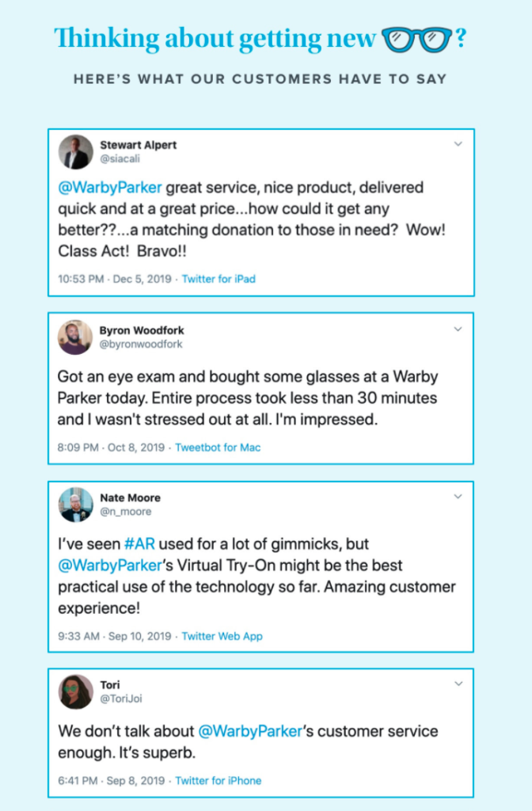Click the @WarbyParker mention in Stewart's tweet
This screenshot has width=532, height=811.
click(x=110, y=188)
